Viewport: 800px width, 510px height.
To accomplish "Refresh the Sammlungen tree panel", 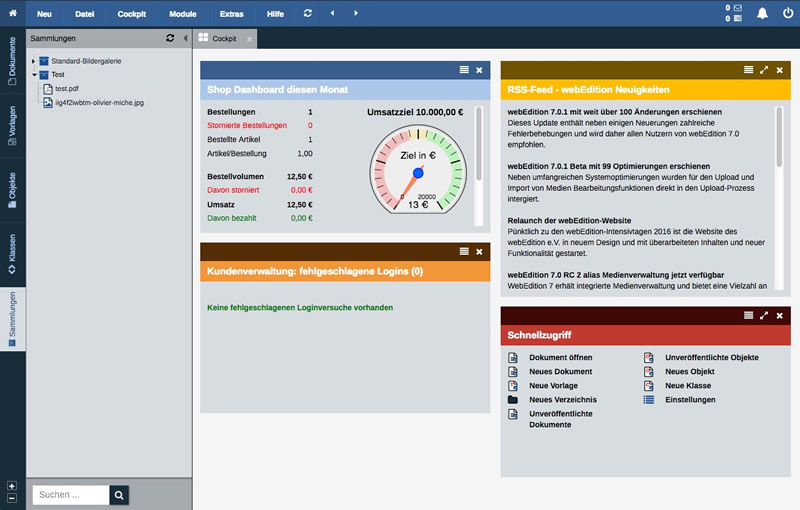I will pyautogui.click(x=170, y=38).
